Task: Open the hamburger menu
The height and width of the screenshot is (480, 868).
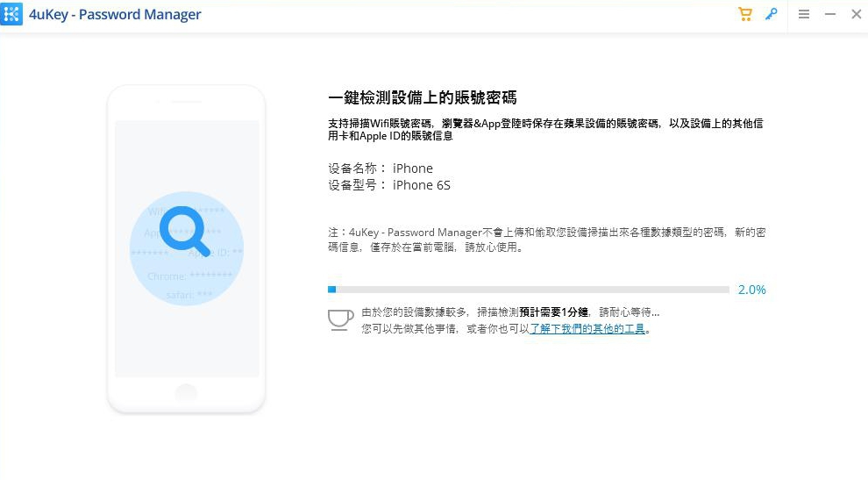Action: [804, 14]
